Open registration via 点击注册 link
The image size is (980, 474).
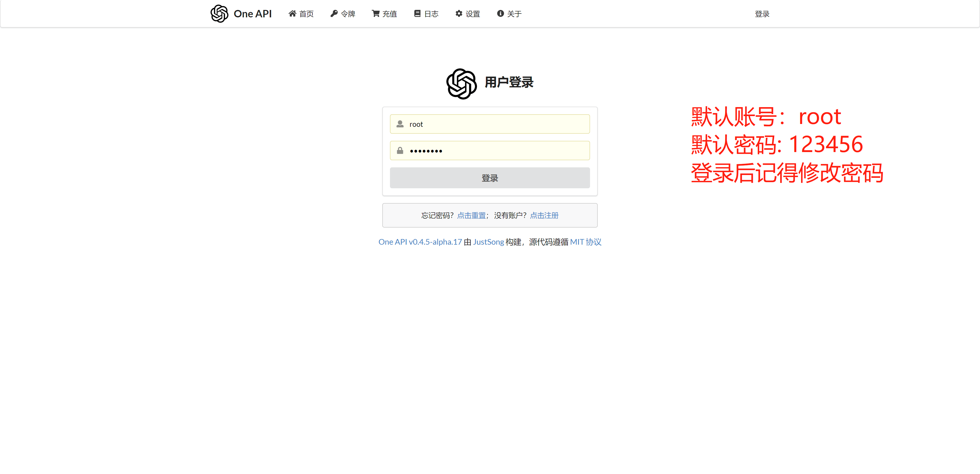point(544,215)
